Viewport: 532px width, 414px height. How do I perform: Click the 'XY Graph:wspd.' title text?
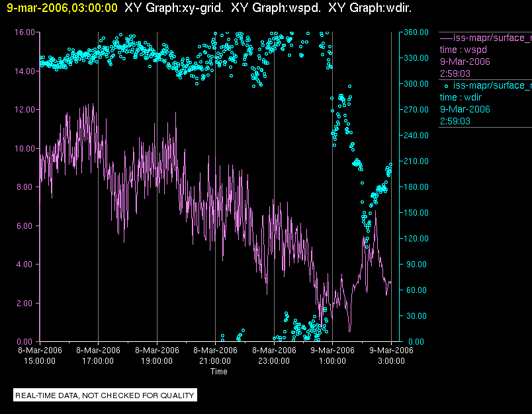click(276, 8)
